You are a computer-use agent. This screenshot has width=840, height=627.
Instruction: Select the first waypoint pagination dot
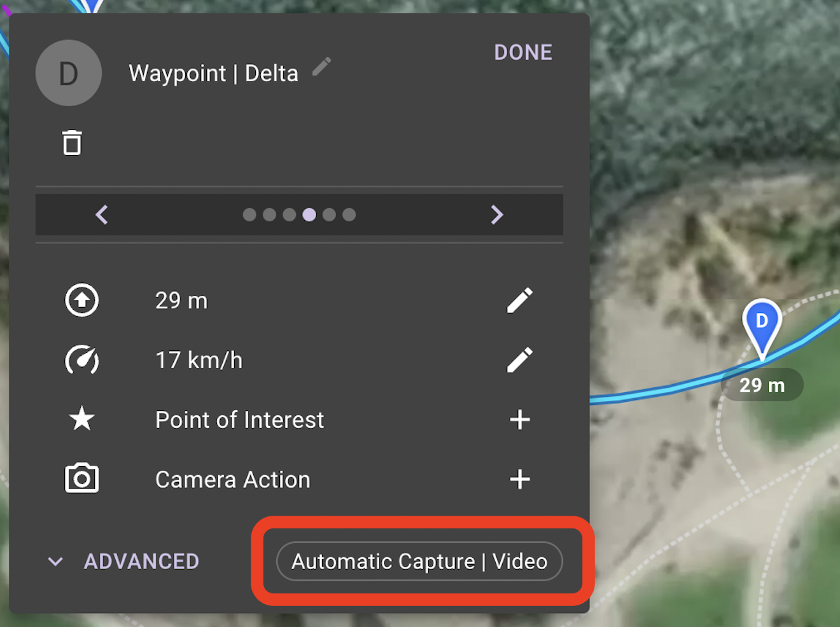click(249, 215)
